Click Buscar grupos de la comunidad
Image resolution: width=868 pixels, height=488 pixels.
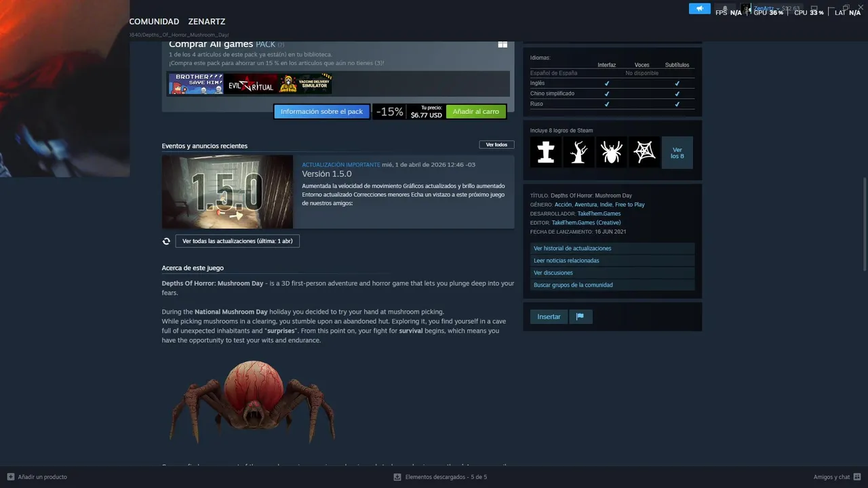coord(612,285)
